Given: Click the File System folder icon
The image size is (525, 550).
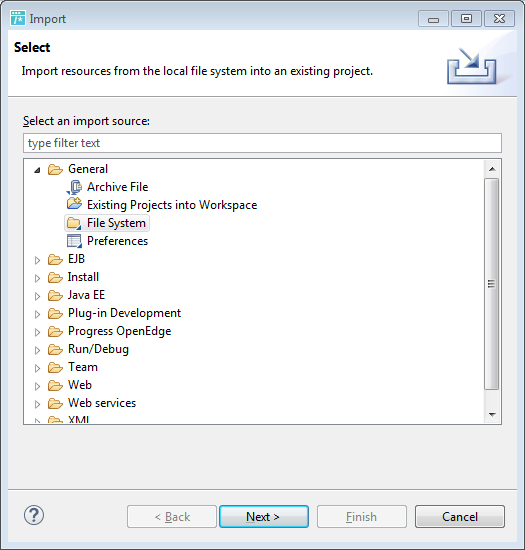Looking at the screenshot, I should click(x=74, y=223).
